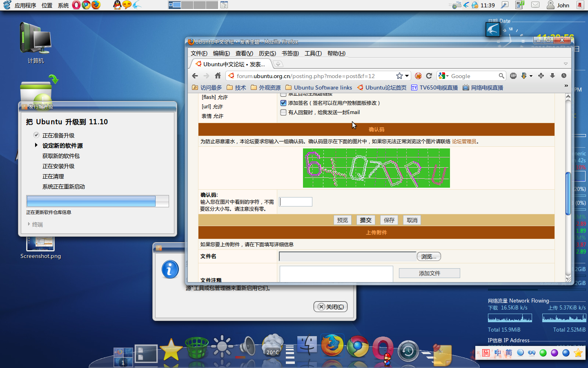
Task: Open the new tab plus button
Action: [278, 64]
